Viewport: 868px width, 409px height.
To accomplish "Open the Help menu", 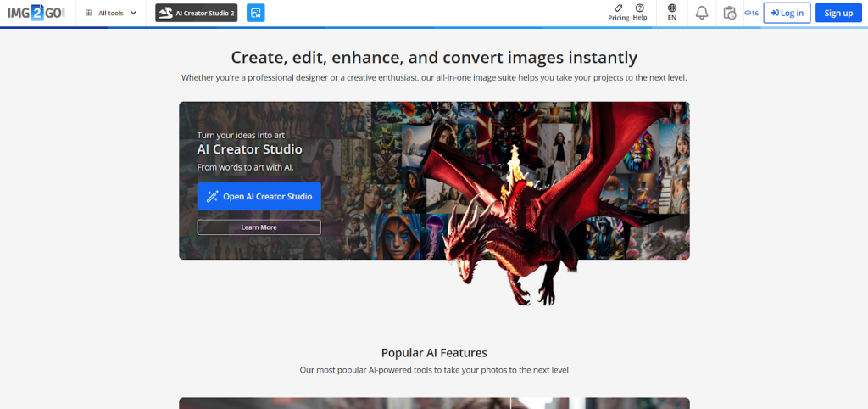I will 640,12.
